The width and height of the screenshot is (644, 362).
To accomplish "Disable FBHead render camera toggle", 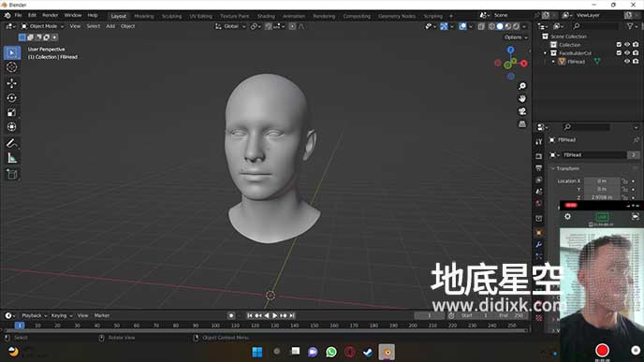I will 636,62.
